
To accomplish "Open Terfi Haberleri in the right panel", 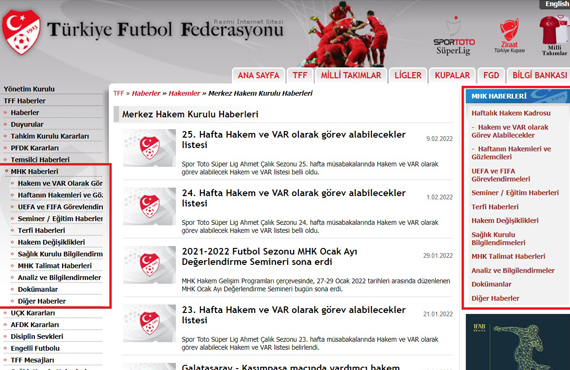I will pos(495,207).
